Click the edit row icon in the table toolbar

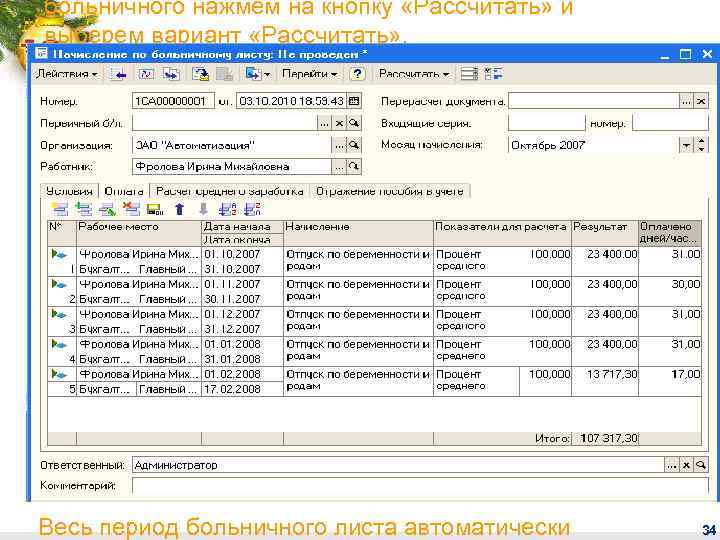pos(107,209)
